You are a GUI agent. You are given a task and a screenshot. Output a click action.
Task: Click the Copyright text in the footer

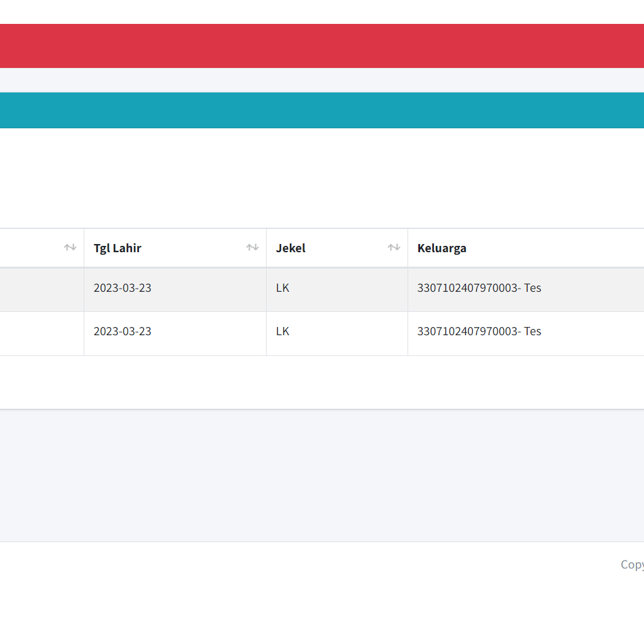tap(631, 564)
